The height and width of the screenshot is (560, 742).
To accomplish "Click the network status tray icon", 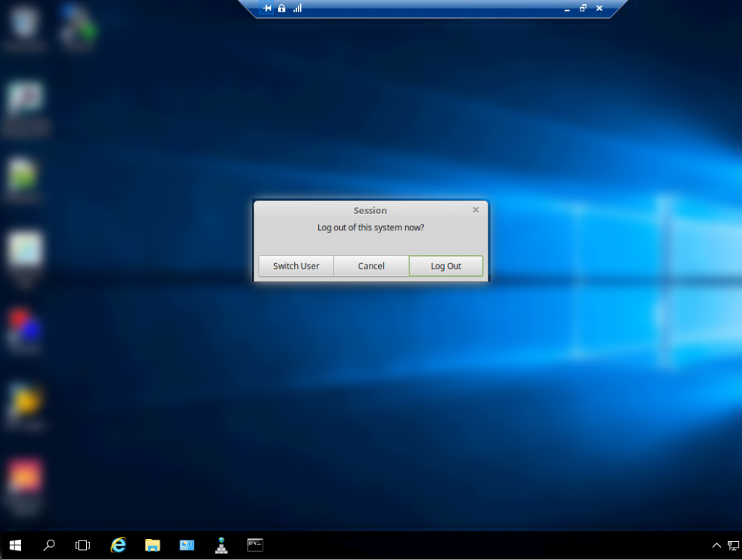I will click(733, 545).
